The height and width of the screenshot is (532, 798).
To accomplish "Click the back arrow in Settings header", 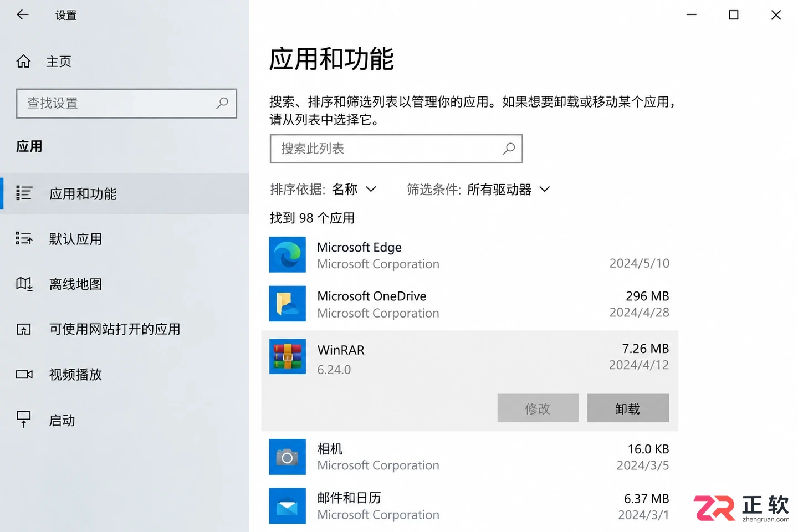I will [x=23, y=15].
